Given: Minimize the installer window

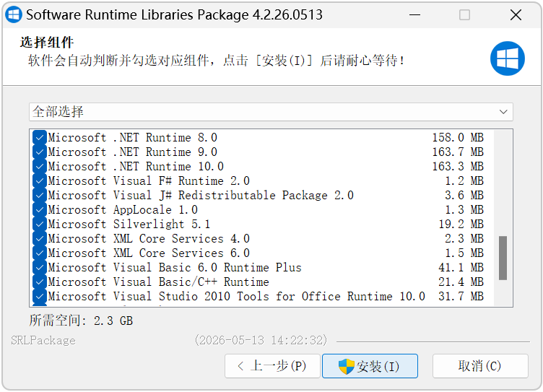Looking at the screenshot, I should click(414, 15).
